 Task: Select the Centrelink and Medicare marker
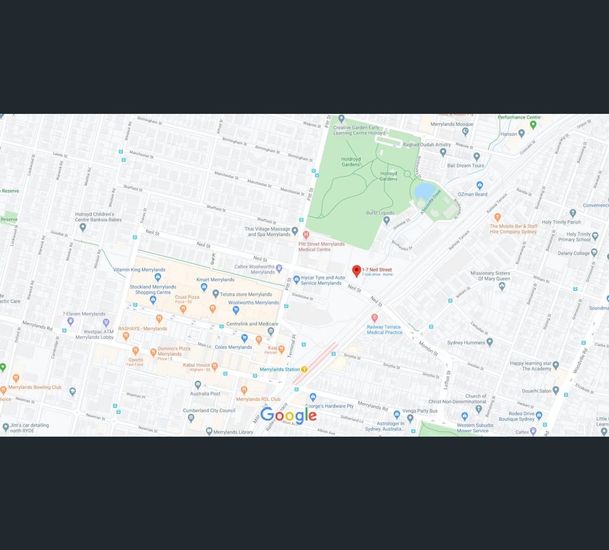[x=271, y=331]
